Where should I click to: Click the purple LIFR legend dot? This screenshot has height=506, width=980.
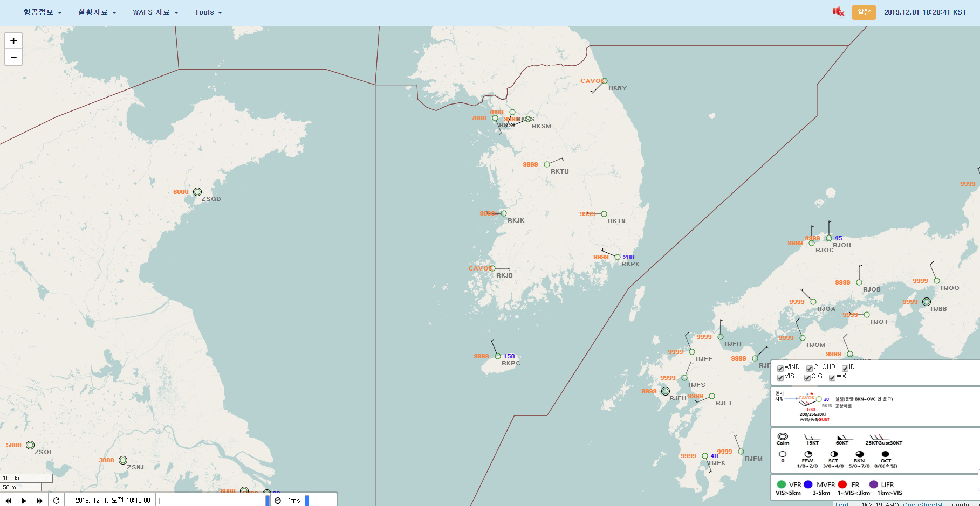pyautogui.click(x=874, y=484)
